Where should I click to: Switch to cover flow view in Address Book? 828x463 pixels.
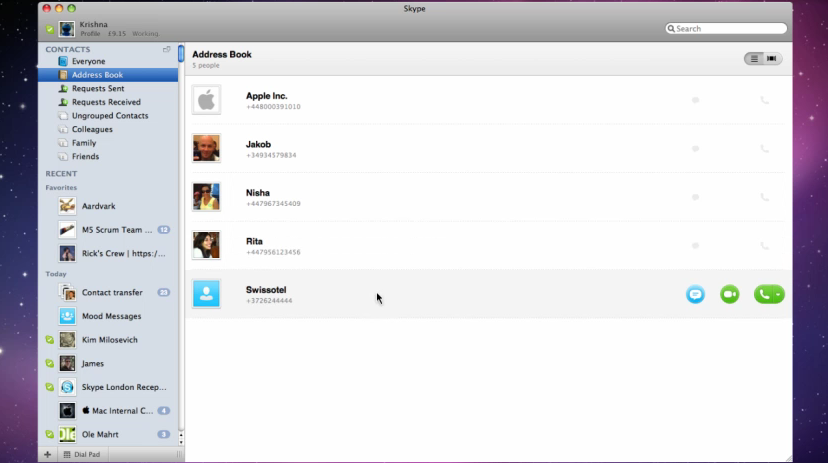pyautogui.click(x=772, y=59)
